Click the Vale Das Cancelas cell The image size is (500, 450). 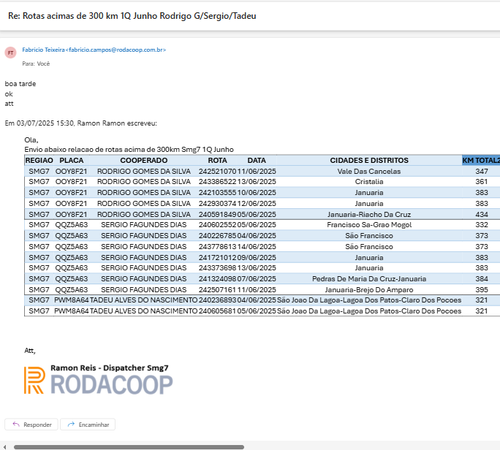(369, 171)
